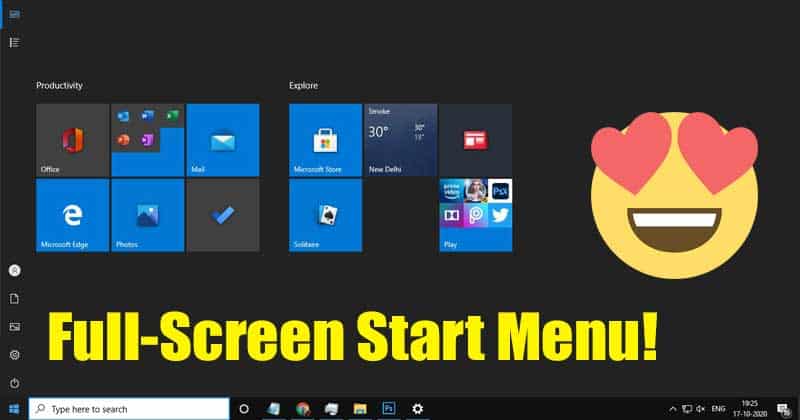This screenshot has height=420, width=800.
Task: Open the clock and date flyout
Action: pyautogui.click(x=749, y=409)
